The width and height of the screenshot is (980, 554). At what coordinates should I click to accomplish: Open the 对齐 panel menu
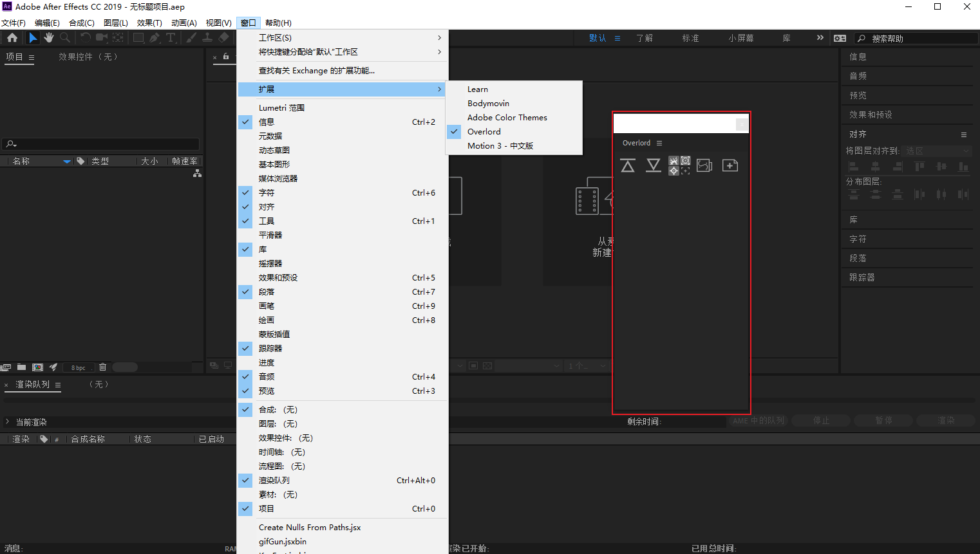point(964,134)
